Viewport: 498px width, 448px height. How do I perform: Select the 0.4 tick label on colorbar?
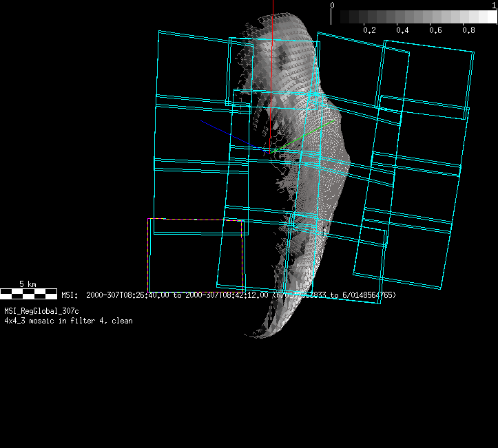tap(402, 30)
